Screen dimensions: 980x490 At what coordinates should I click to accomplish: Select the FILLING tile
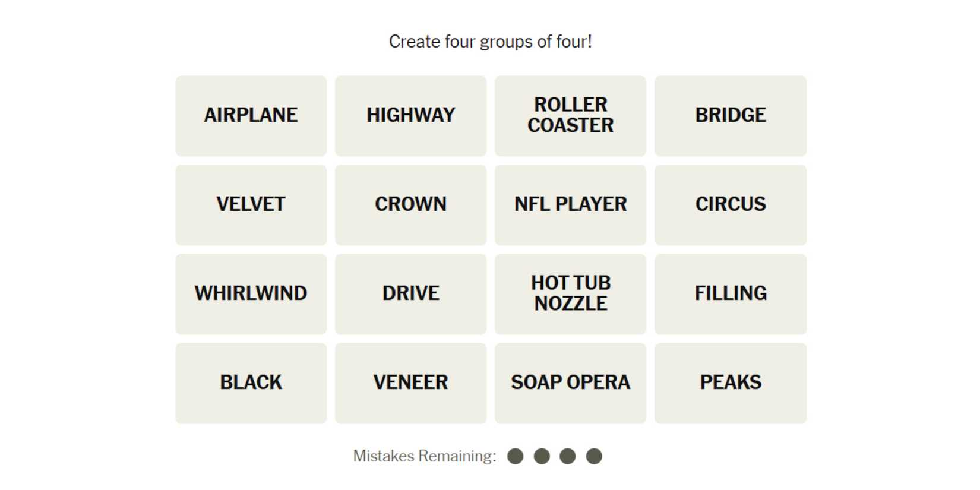click(730, 293)
